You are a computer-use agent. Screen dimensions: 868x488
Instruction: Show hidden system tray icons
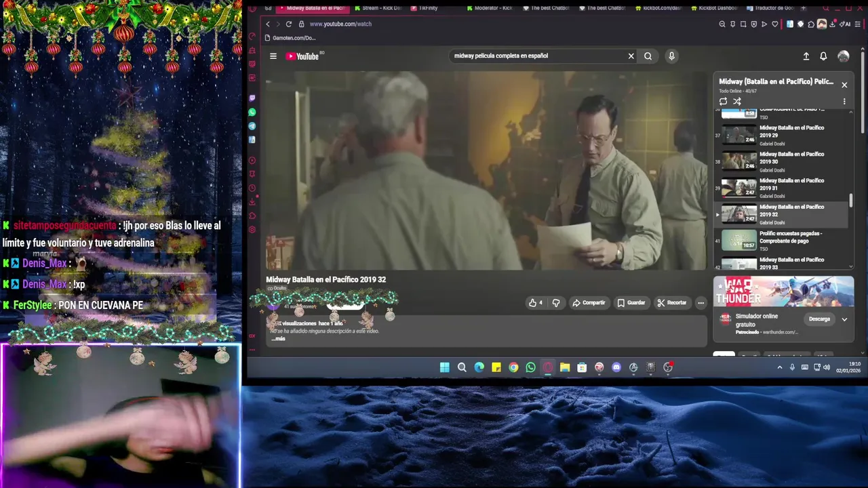coord(780,367)
